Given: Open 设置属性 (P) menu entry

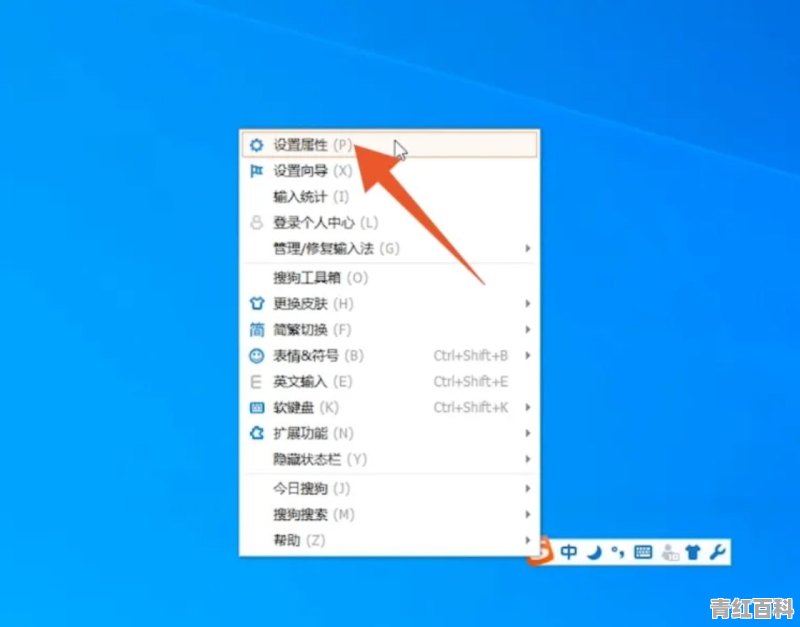Looking at the screenshot, I should pyautogui.click(x=389, y=145).
